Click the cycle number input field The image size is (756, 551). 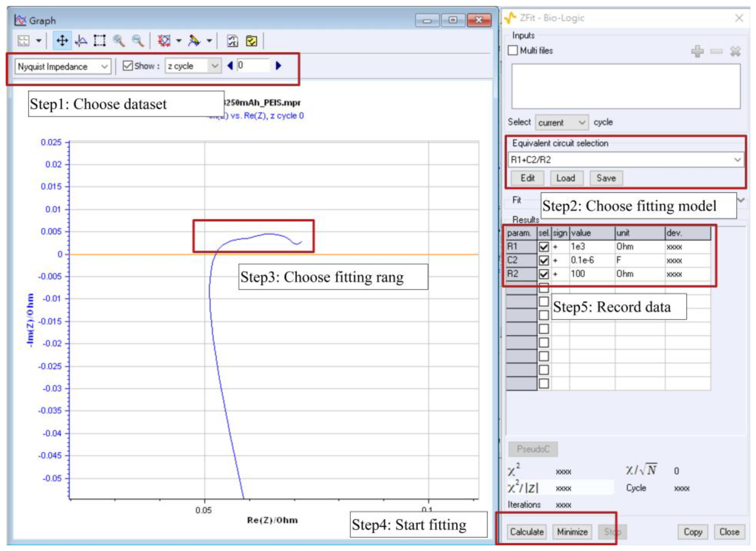[252, 65]
